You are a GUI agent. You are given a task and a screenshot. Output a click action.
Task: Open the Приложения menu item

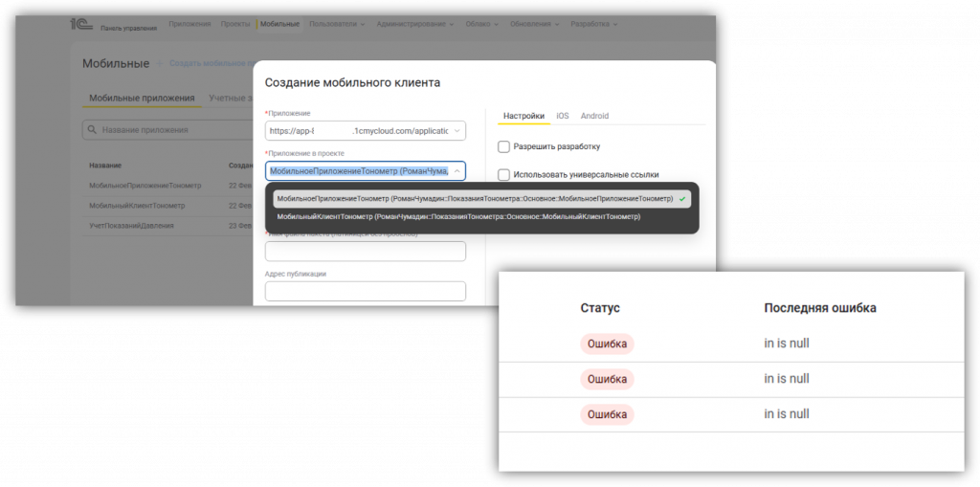tap(189, 24)
